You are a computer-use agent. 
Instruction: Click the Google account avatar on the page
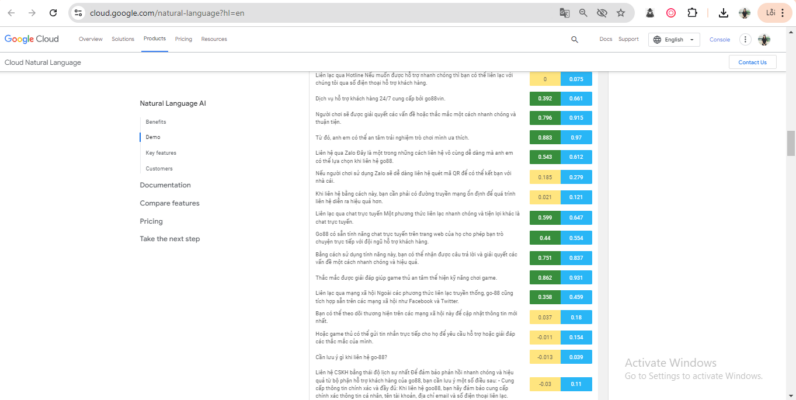tap(764, 39)
